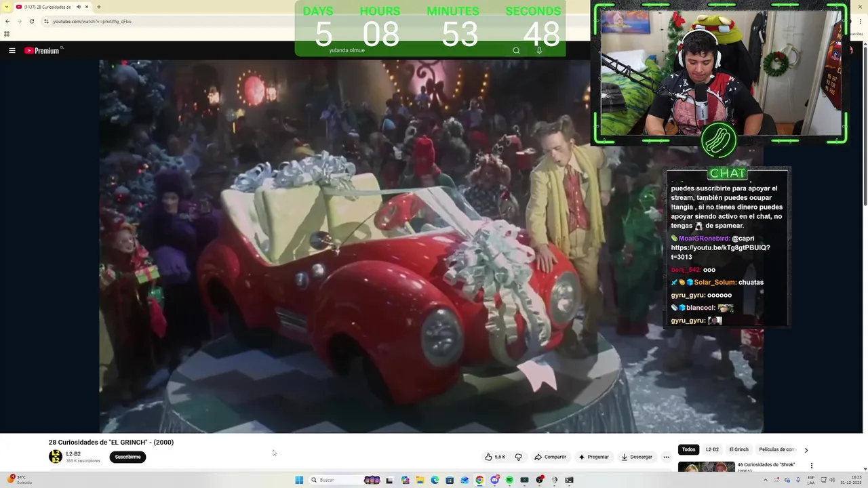
Task: Open the Shrek curiosidades video thumbnail
Action: point(706,467)
